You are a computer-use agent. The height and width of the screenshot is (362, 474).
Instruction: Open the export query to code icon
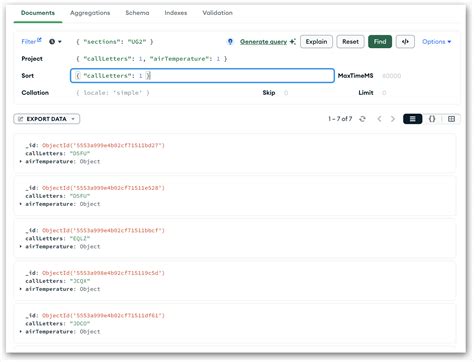coord(405,42)
